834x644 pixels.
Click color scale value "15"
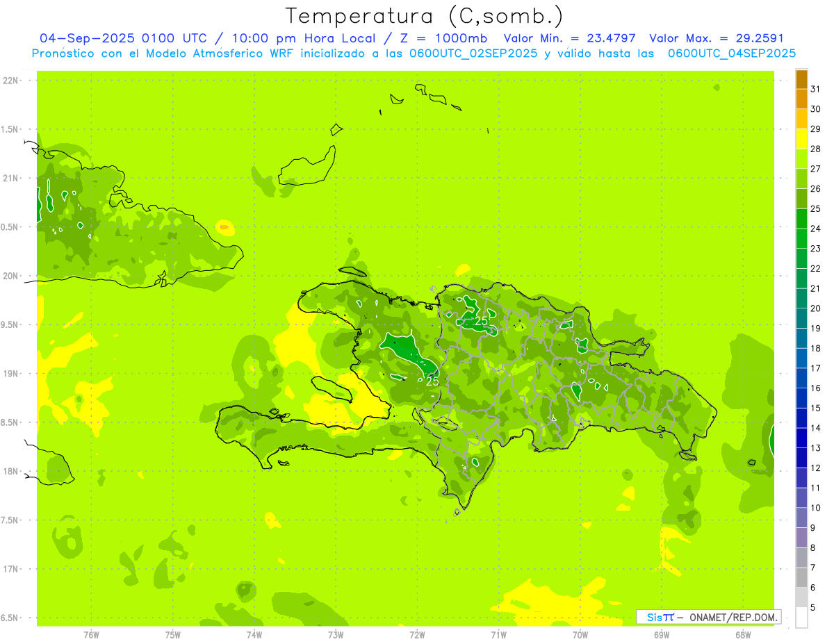816,408
